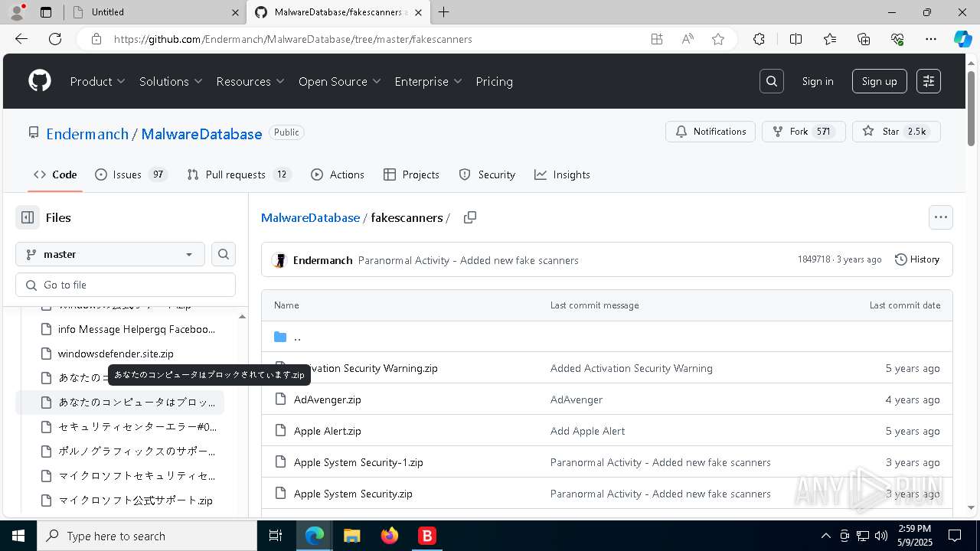The width and height of the screenshot is (980, 551).
Task: Open parent directory folder icon
Action: (280, 337)
